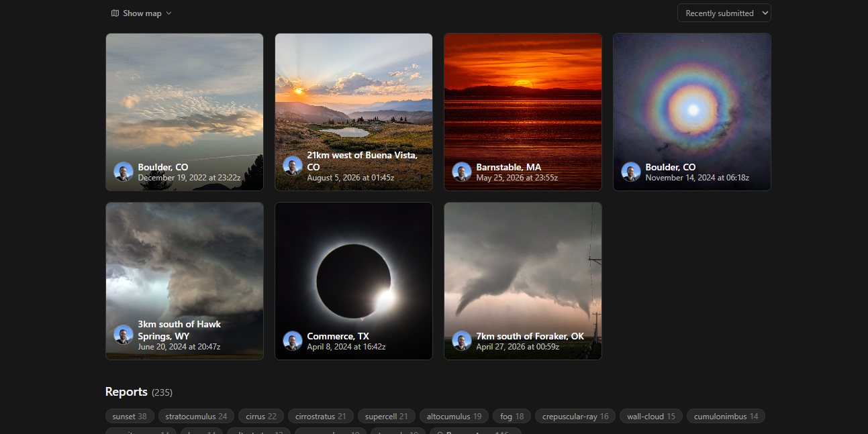Filter reports by stratocumulus tag
Screen dimensions: 868x434
click(x=197, y=417)
